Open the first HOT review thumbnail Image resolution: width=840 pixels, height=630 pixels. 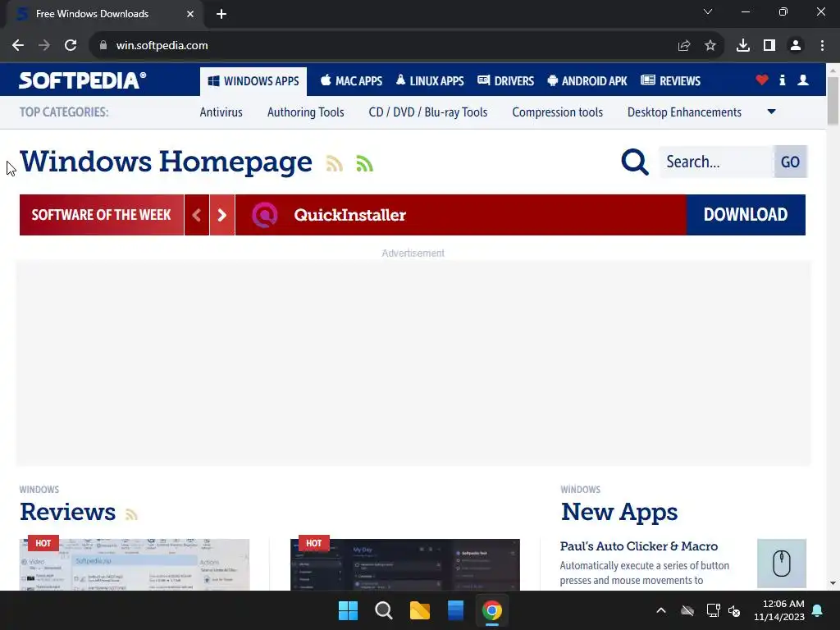pos(135,564)
